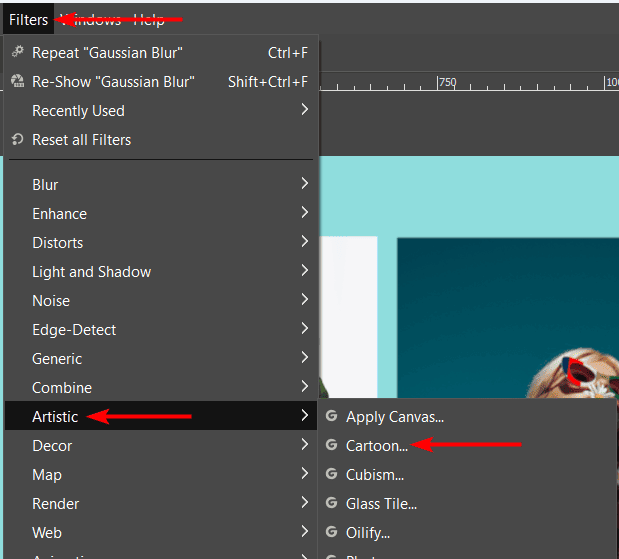The width and height of the screenshot is (619, 559).
Task: Click the G icon beside Cartoon
Action: click(332, 445)
